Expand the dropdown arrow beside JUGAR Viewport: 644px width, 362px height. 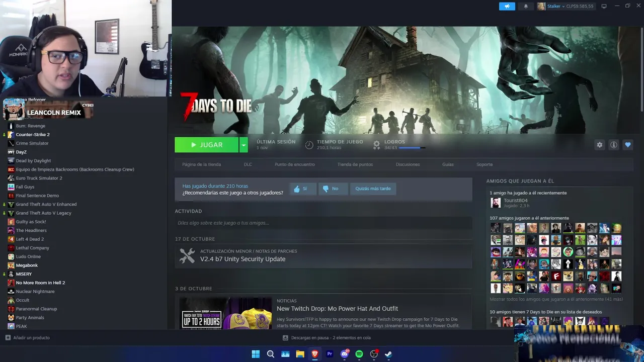[x=244, y=145]
